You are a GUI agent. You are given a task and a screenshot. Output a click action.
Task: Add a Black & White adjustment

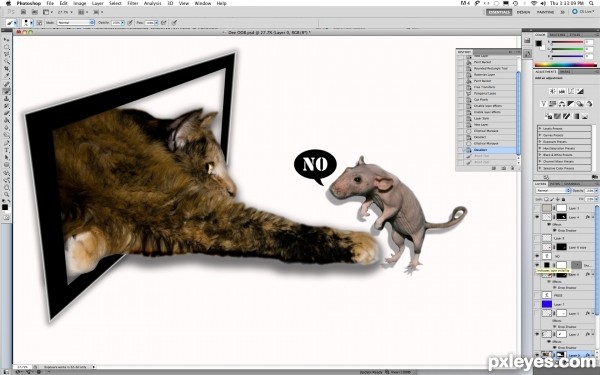pyautogui.click(x=571, y=104)
